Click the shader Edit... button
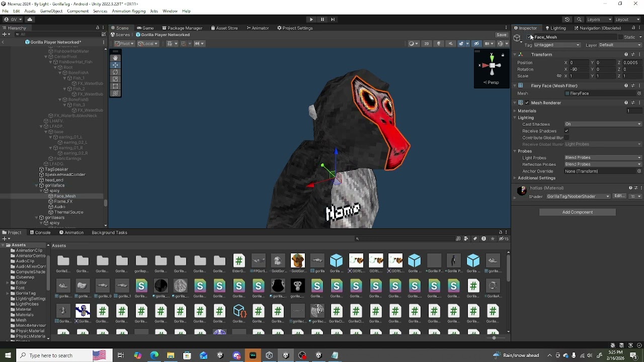The image size is (644, 362). (619, 197)
